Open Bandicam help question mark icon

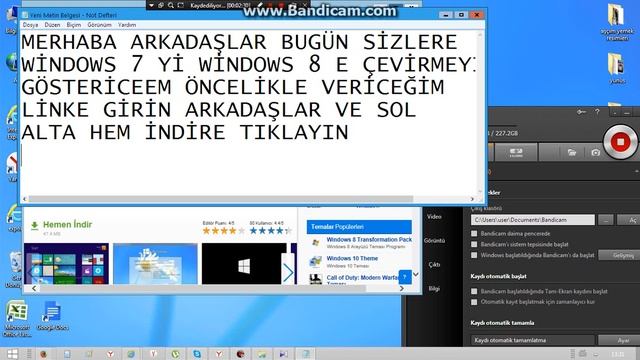point(597,111)
